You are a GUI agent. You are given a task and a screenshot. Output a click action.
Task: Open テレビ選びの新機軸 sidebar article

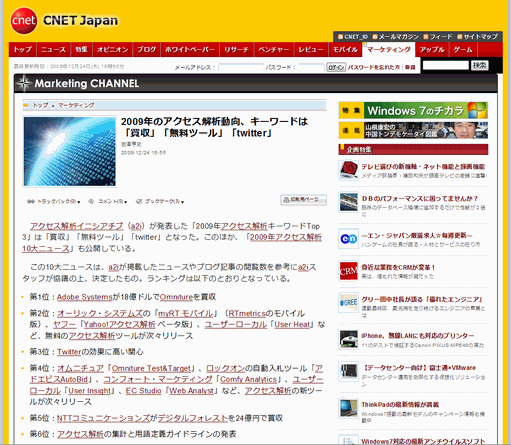[x=423, y=167]
